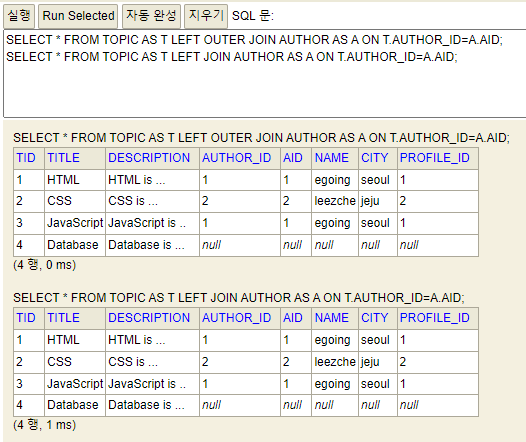Select the DESCRIPTION header in first result table
The height and width of the screenshot is (442, 526).
click(x=152, y=158)
